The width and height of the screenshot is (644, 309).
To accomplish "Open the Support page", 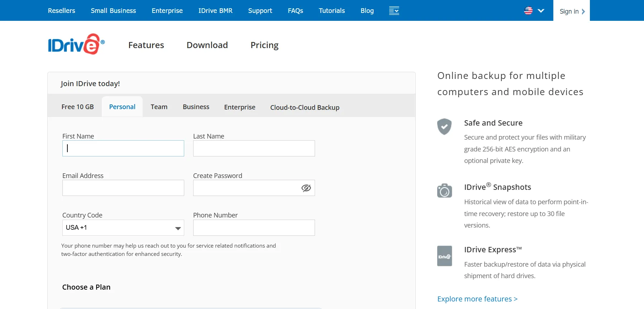I will (260, 11).
